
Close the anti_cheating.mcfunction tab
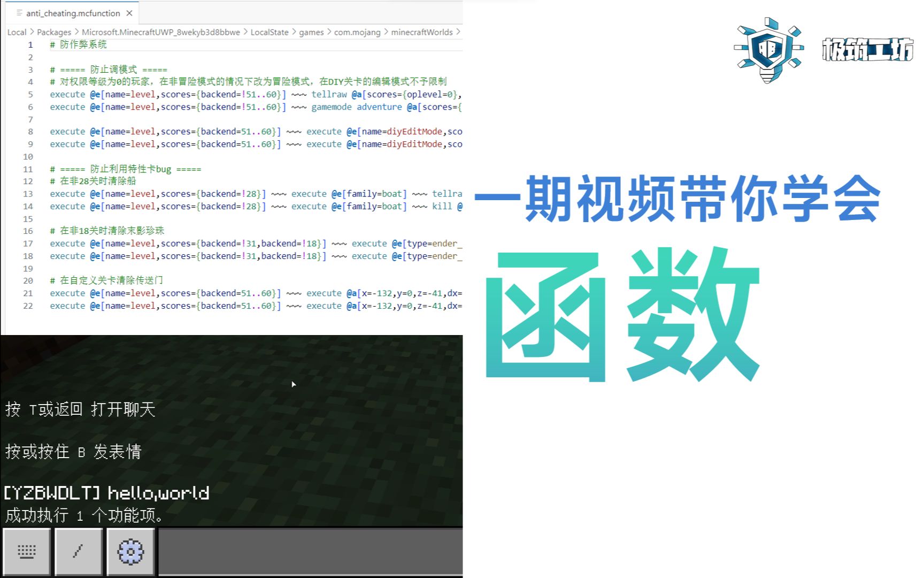click(x=129, y=13)
